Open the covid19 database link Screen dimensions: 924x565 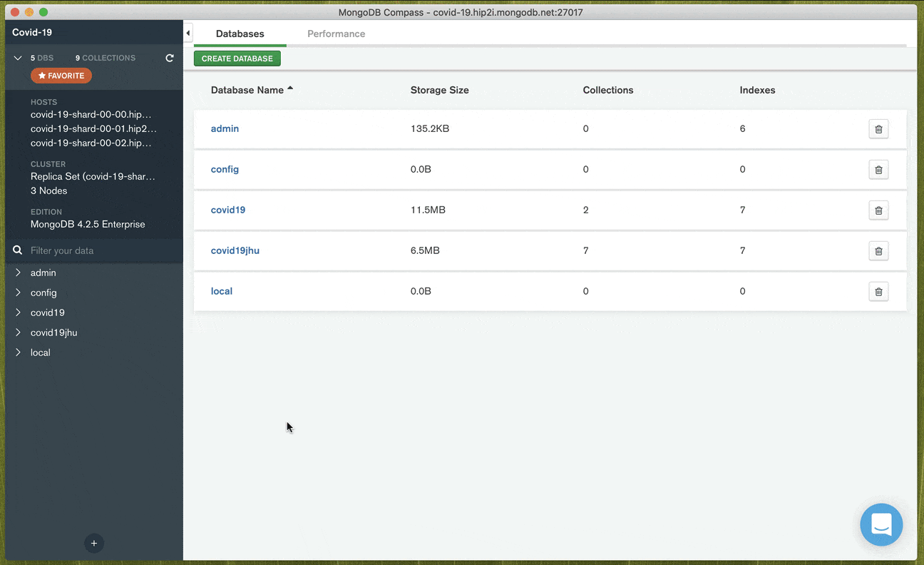(x=228, y=210)
